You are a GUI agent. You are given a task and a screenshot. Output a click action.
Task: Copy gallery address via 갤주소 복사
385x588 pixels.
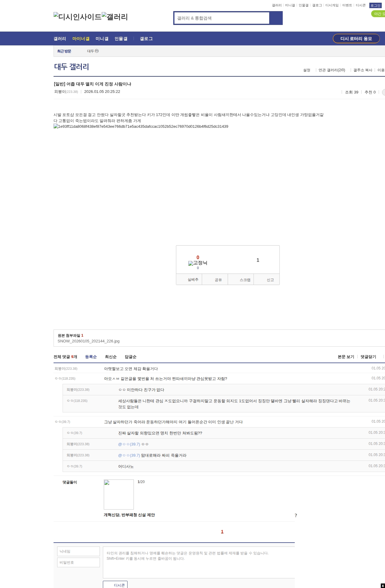[363, 70]
